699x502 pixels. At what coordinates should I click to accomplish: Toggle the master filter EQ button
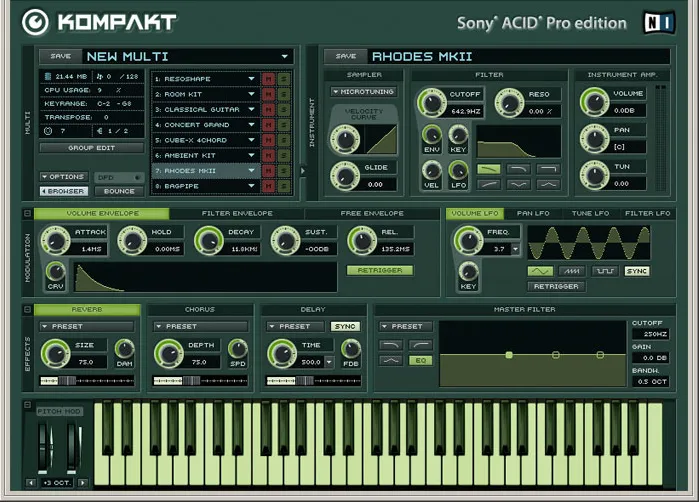pos(420,360)
